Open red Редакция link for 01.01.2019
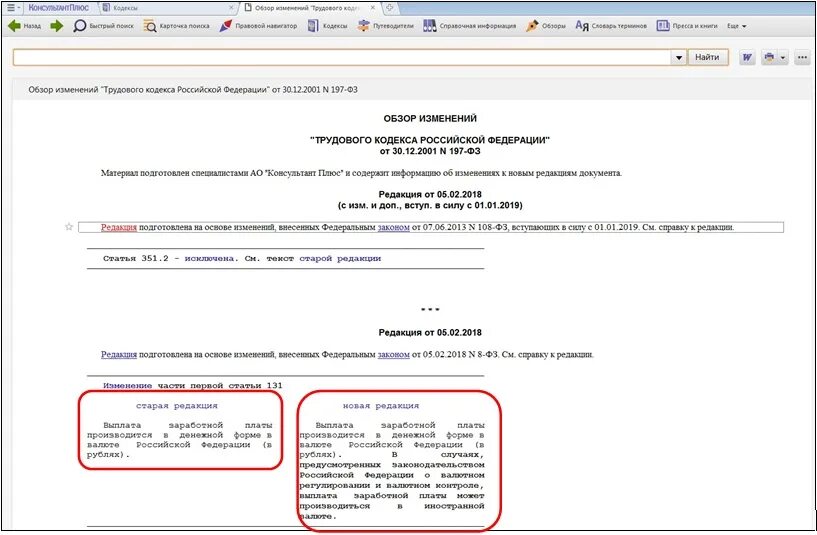Screen dimensions: 817x535 coord(118,227)
